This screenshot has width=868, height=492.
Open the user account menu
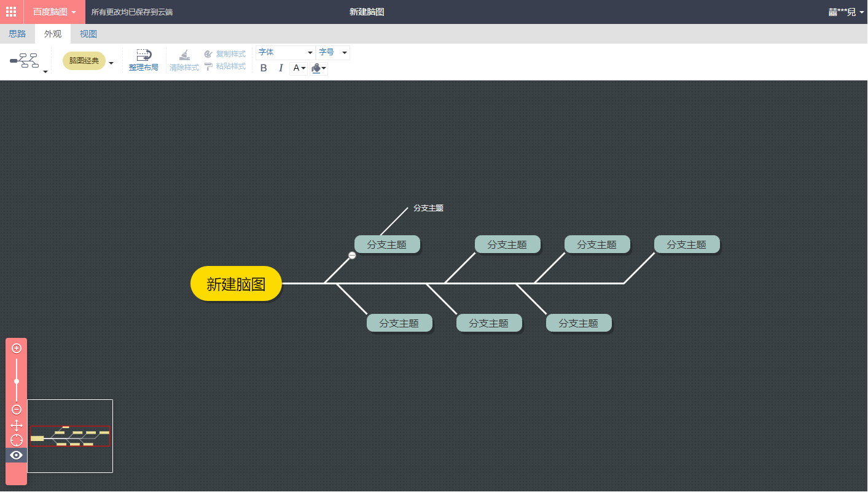pyautogui.click(x=846, y=12)
